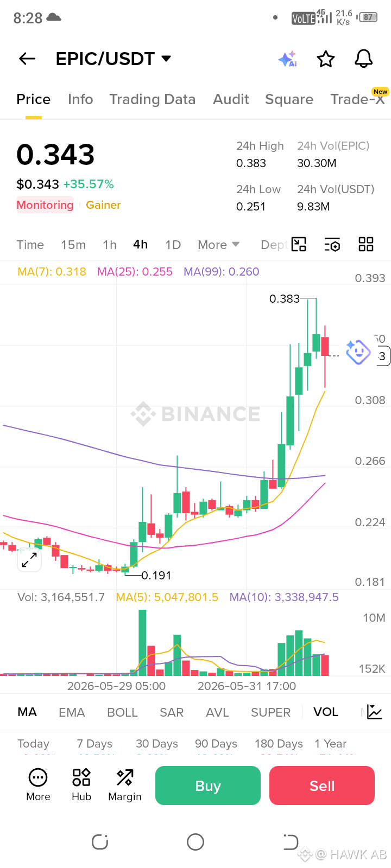Tap the +35.57% change percentage
This screenshot has width=391, height=868.
click(x=89, y=184)
